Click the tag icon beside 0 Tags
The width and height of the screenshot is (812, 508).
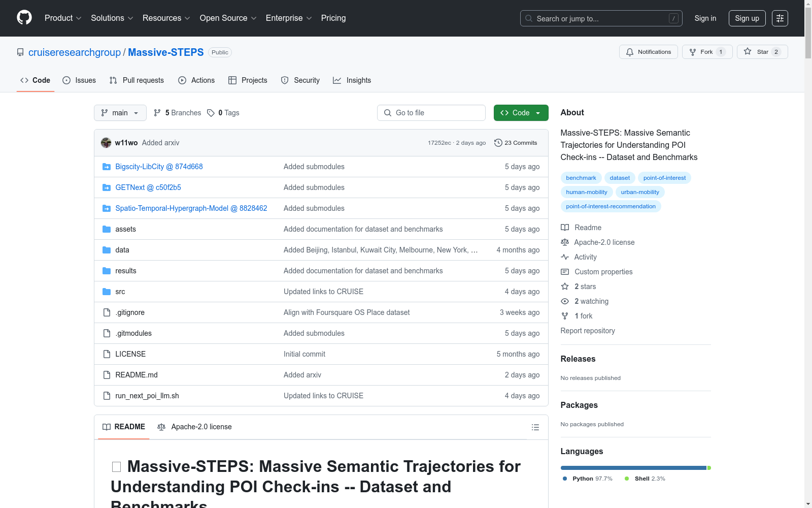click(211, 113)
